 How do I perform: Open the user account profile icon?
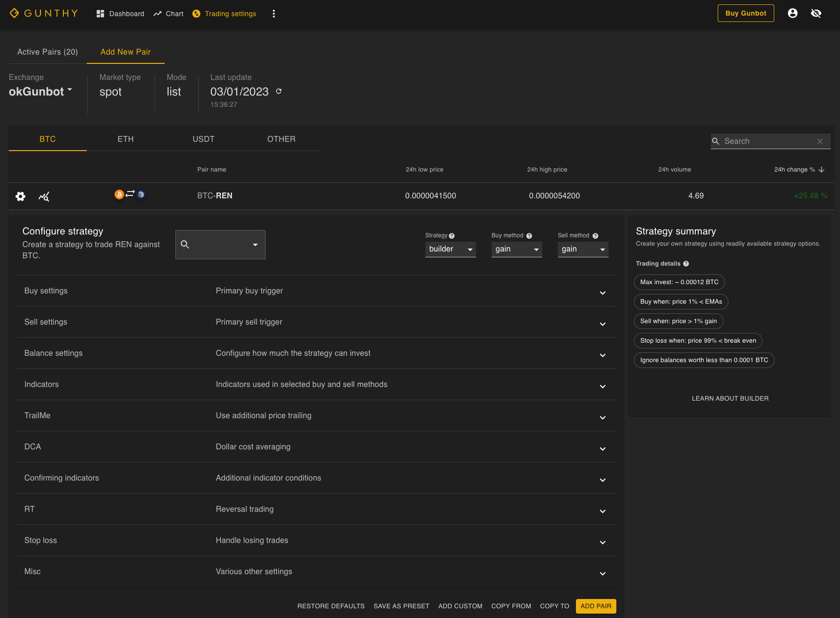click(792, 13)
